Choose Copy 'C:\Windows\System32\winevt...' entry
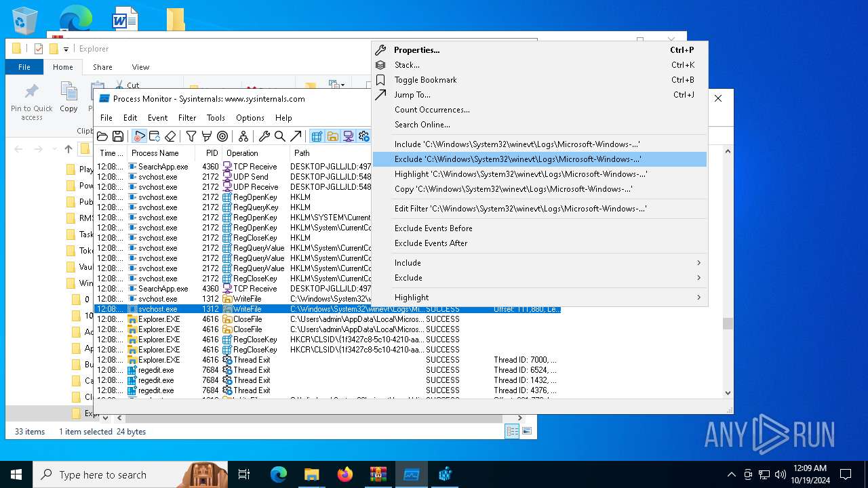Viewport: 868px width, 488px height. pos(540,189)
